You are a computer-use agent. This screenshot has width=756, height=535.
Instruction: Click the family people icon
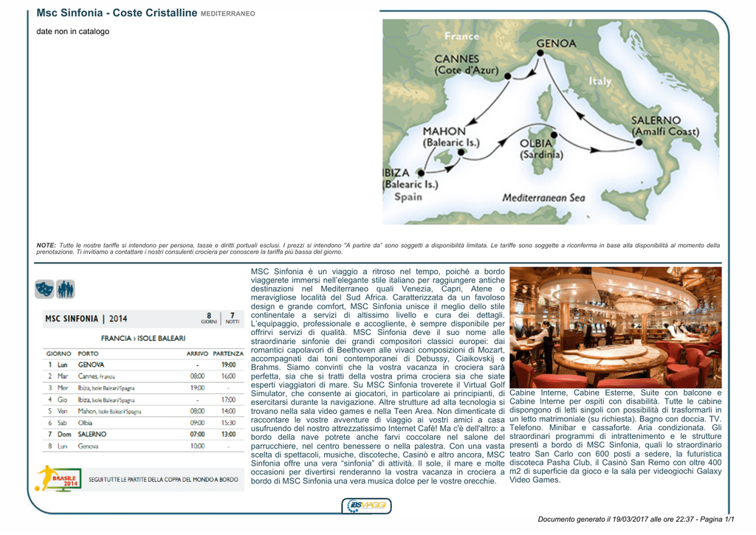(65, 289)
